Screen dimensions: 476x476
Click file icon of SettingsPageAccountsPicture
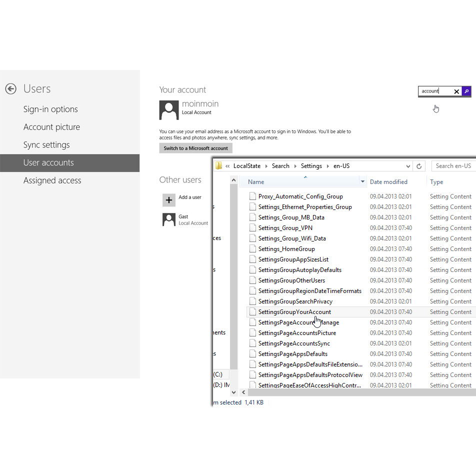click(x=252, y=332)
